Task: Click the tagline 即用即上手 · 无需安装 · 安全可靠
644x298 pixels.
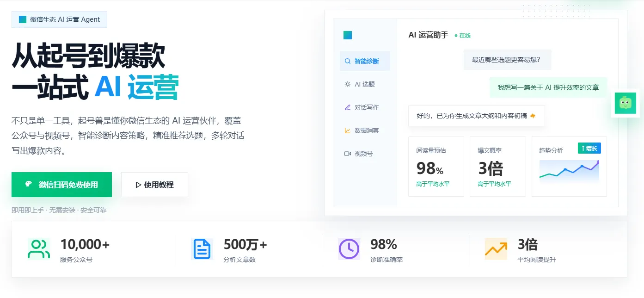Action: (59, 210)
